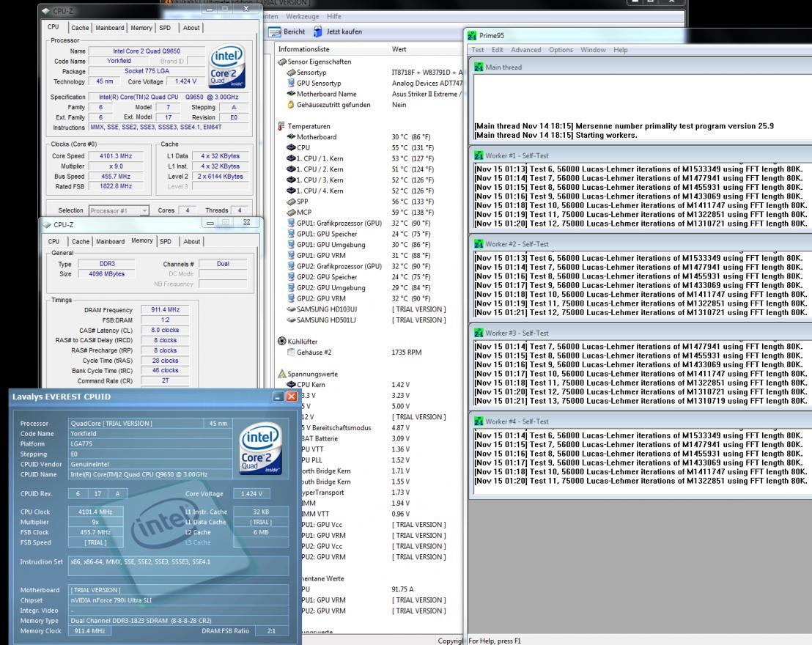
Task: Click the Bericht report toolbar icon in Everest
Action: click(275, 32)
